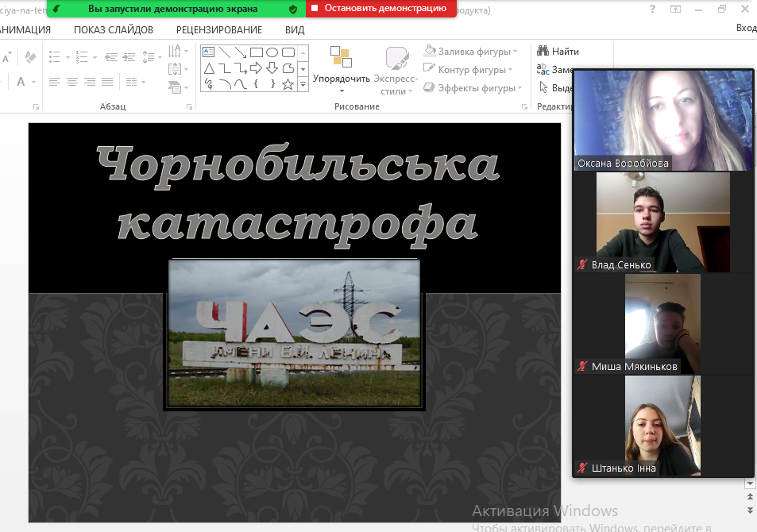Image resolution: width=757 pixels, height=532 pixels.
Task: Click the Найти button
Action: click(x=558, y=52)
